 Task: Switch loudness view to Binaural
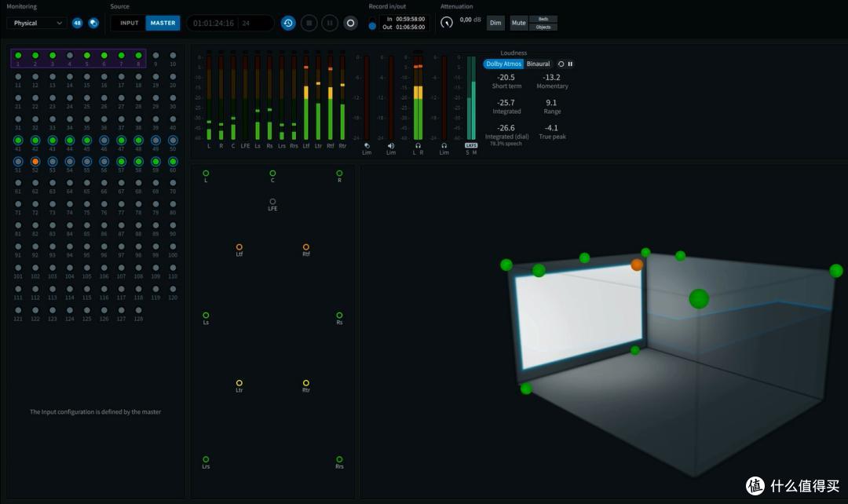coord(538,64)
